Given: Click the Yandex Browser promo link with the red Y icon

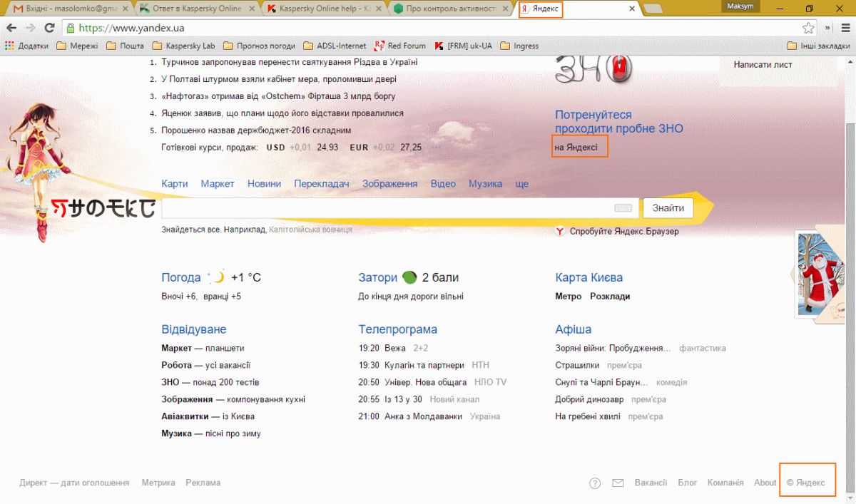Looking at the screenshot, I should (x=617, y=232).
